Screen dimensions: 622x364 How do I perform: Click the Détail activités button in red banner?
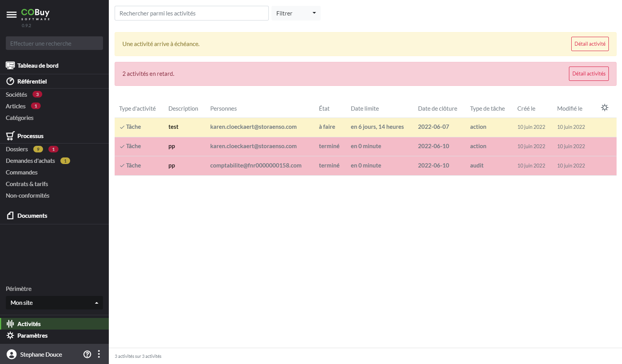coord(588,74)
